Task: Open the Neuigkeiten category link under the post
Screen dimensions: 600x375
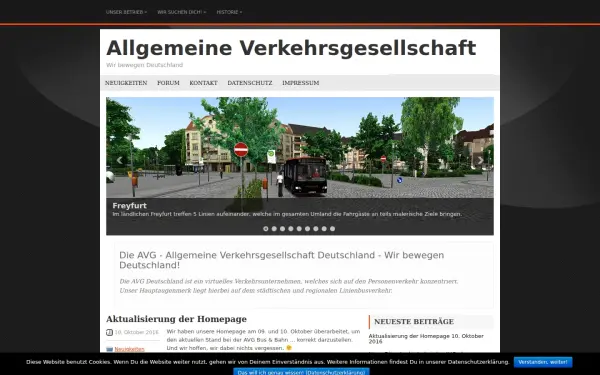Action: (129, 349)
